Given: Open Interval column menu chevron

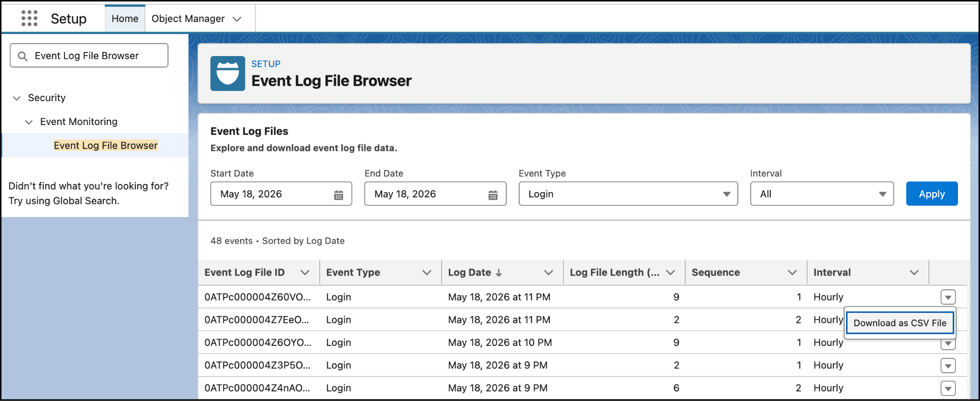Looking at the screenshot, I should (914, 273).
